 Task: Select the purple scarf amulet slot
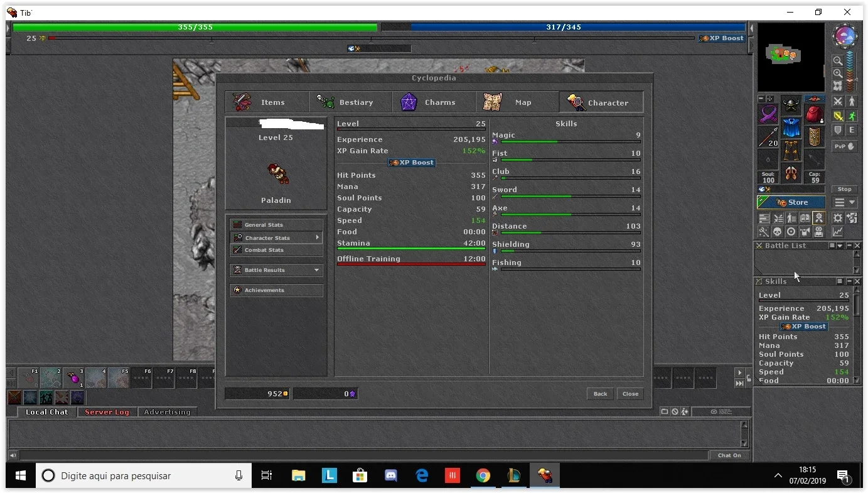pyautogui.click(x=768, y=114)
